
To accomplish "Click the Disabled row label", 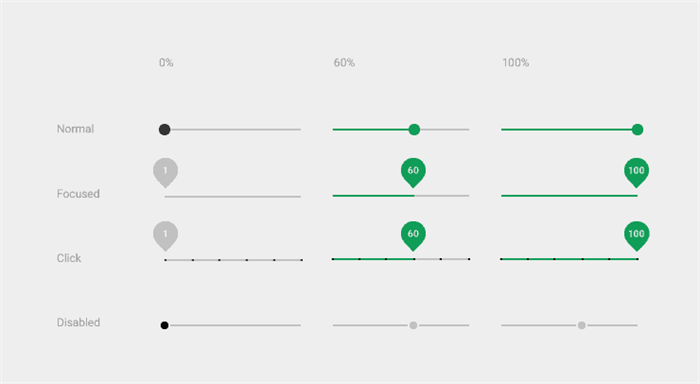I will (x=78, y=322).
